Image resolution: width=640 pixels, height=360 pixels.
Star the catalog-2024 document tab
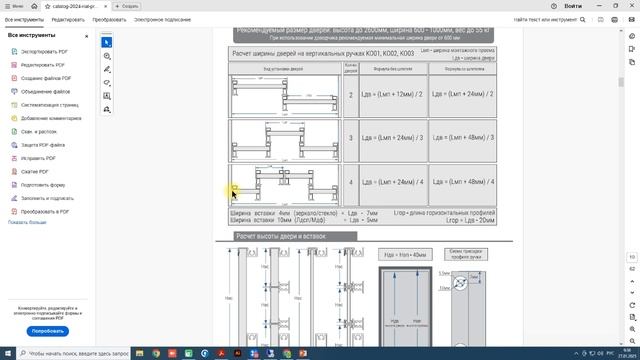(x=47, y=7)
